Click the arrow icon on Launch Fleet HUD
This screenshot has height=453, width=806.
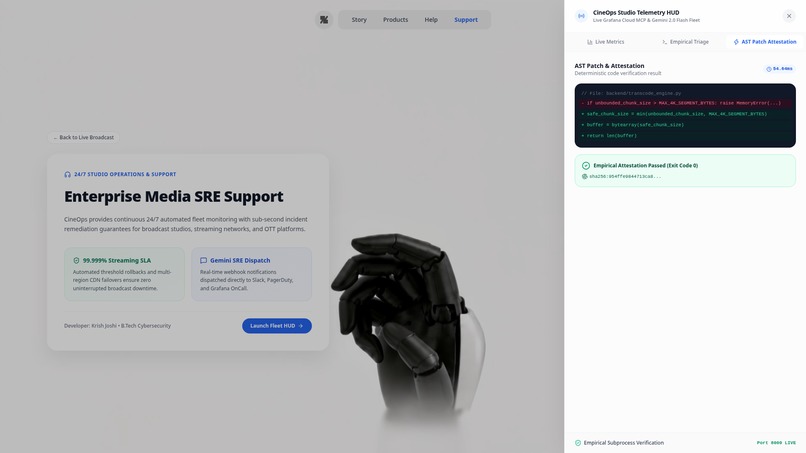click(x=301, y=326)
